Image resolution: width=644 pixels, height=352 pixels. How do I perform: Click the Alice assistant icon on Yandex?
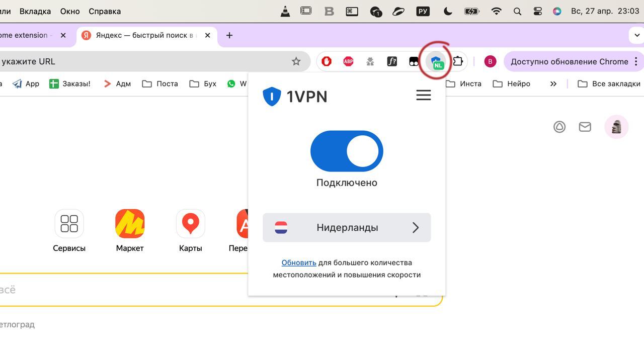559,127
